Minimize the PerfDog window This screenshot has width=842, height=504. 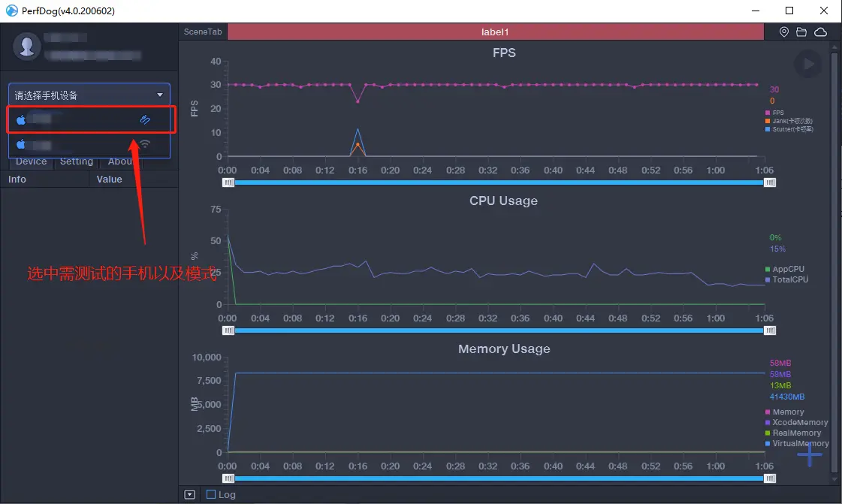[x=756, y=11]
